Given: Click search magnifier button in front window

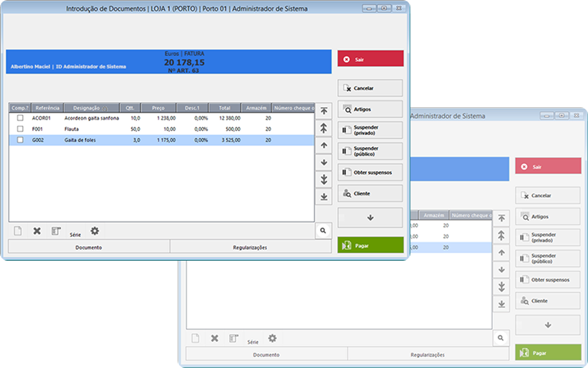Looking at the screenshot, I should [x=323, y=230].
